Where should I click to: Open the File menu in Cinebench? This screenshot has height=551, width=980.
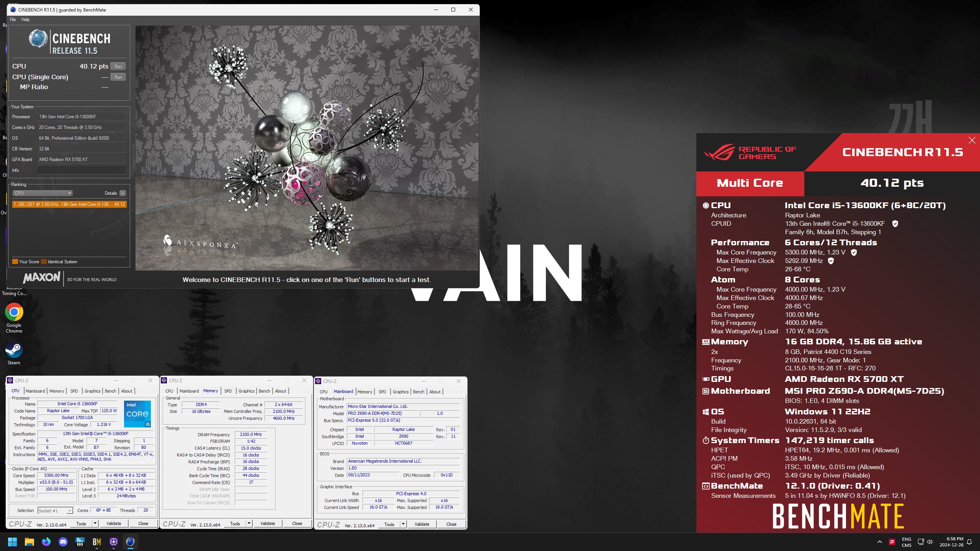click(x=13, y=20)
